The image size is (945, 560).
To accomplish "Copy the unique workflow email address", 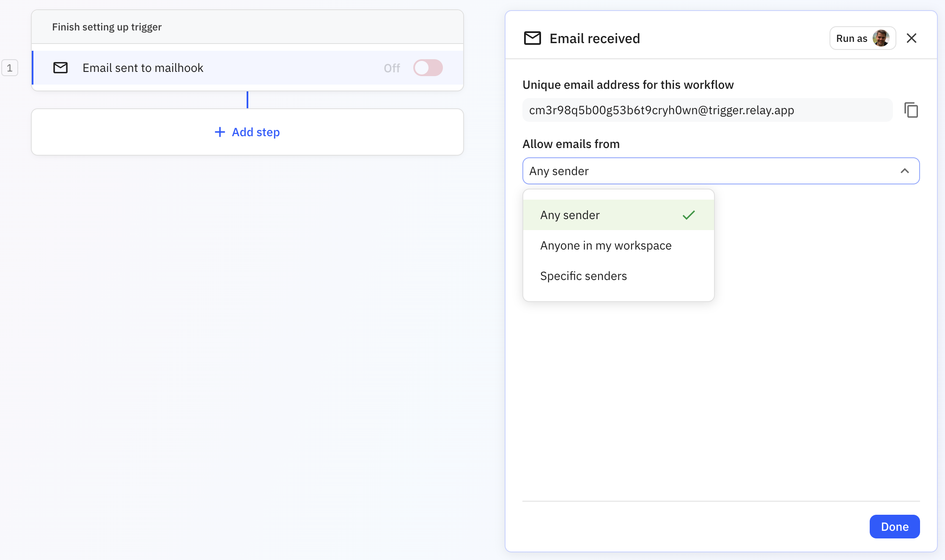I will 911,110.
